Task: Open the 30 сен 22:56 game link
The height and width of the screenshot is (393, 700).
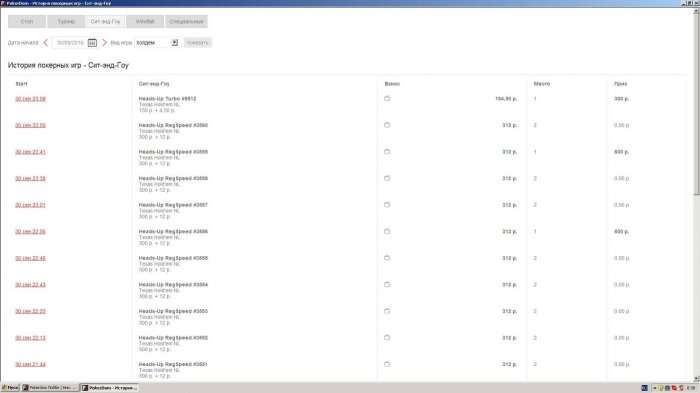Action: pos(30,231)
